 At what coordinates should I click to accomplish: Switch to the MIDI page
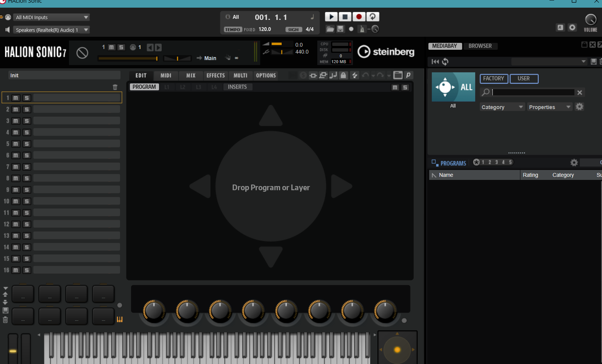[x=166, y=75]
